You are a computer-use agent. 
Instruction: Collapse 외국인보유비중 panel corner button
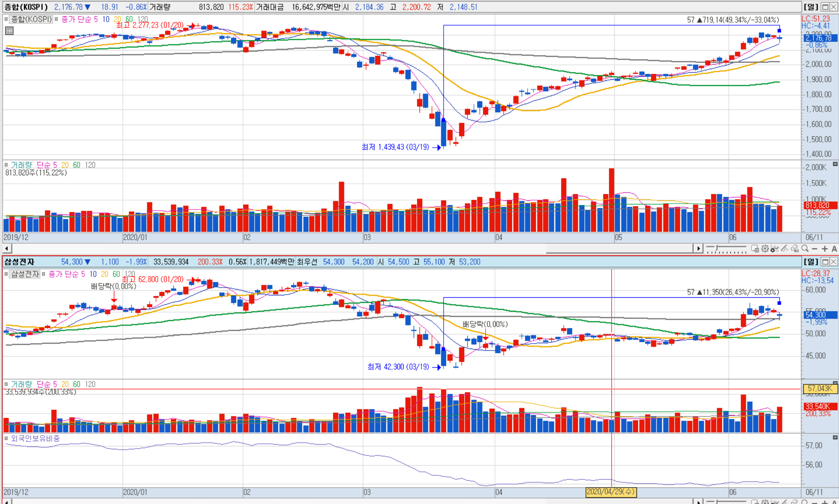click(x=835, y=438)
